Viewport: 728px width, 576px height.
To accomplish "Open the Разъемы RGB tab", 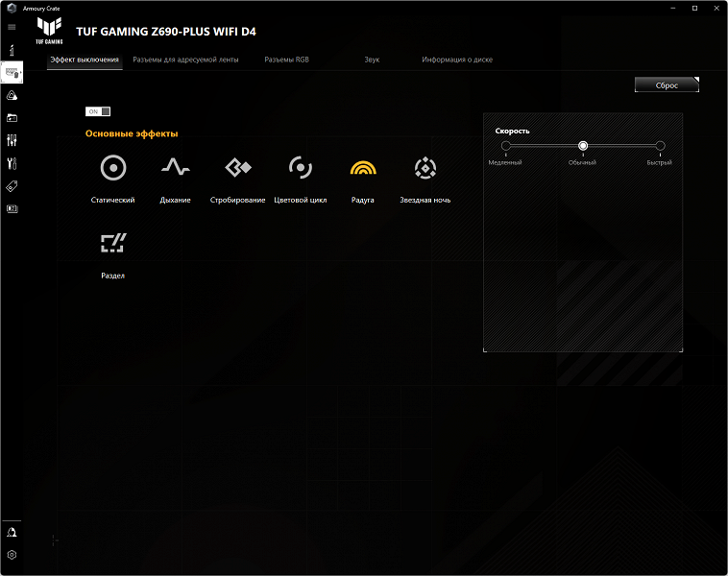I will tap(286, 60).
